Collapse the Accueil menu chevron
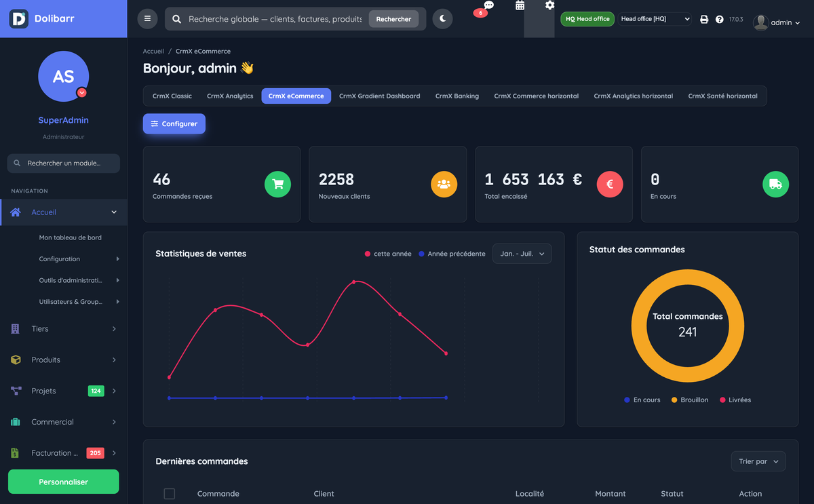Image resolution: width=814 pixels, height=504 pixels. point(114,212)
